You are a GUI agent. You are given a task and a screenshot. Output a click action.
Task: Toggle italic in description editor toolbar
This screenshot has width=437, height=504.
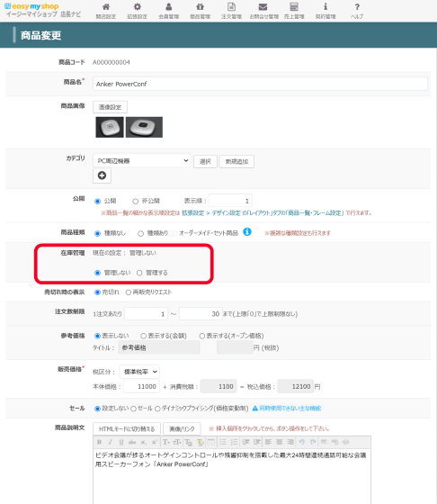click(x=110, y=442)
